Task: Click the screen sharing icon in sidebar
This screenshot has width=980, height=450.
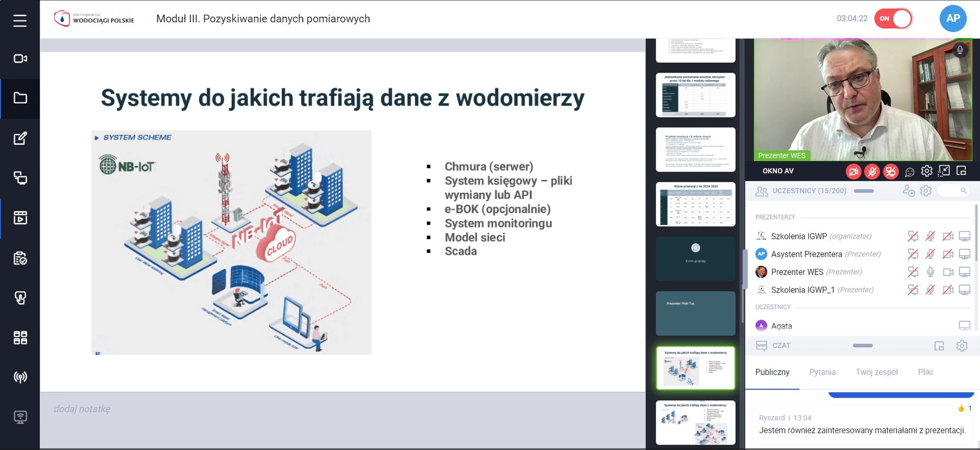Action: [x=20, y=178]
